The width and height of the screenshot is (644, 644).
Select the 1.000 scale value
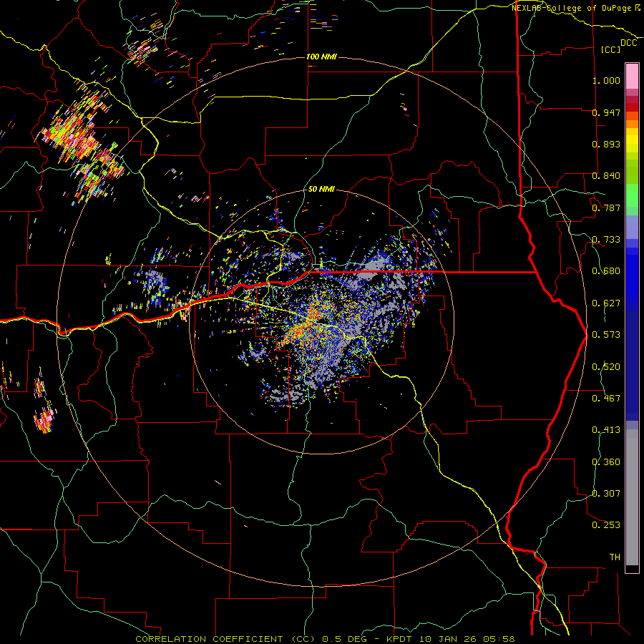(606, 80)
